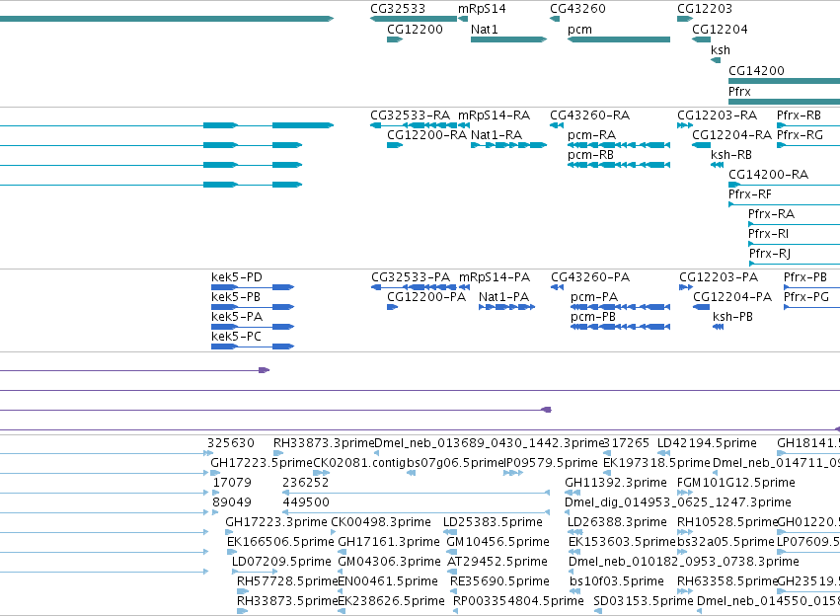This screenshot has width=840, height=616.
Task: Select the CG43260 gene label
Action: [x=577, y=9]
